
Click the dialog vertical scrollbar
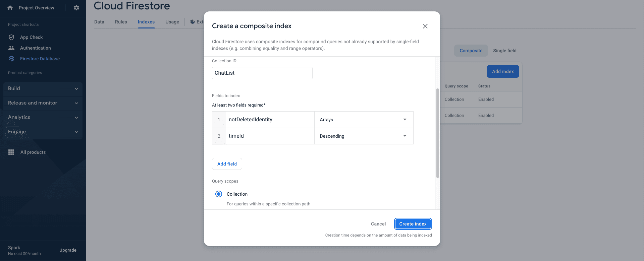coord(437,133)
